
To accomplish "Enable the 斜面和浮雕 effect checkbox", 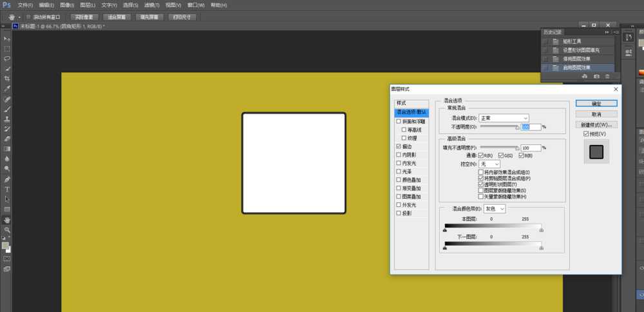I will click(x=399, y=121).
